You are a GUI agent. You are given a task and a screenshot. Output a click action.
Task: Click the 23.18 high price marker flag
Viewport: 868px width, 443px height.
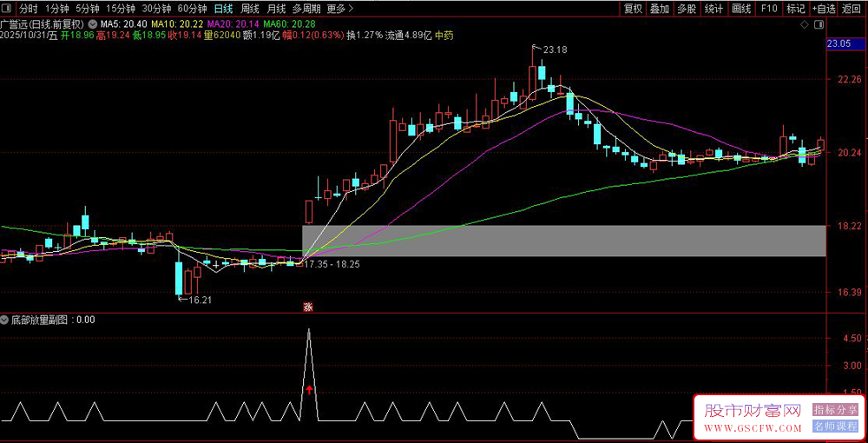click(x=554, y=50)
